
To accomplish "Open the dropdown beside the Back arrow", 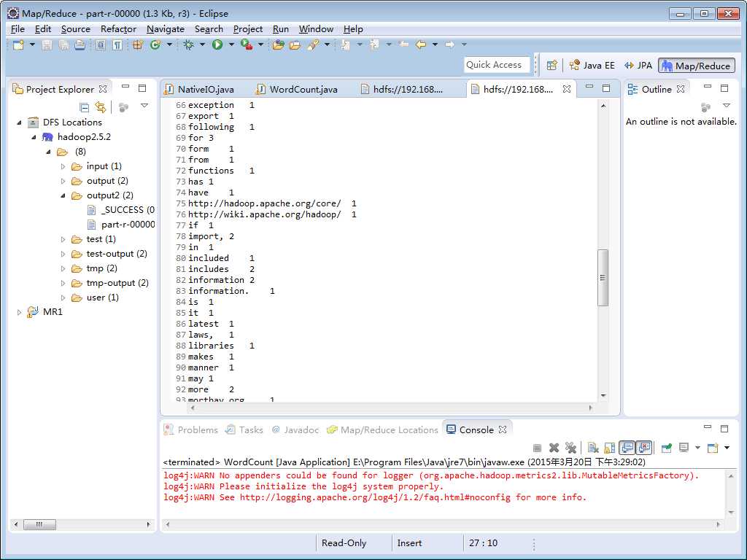I will click(x=435, y=44).
